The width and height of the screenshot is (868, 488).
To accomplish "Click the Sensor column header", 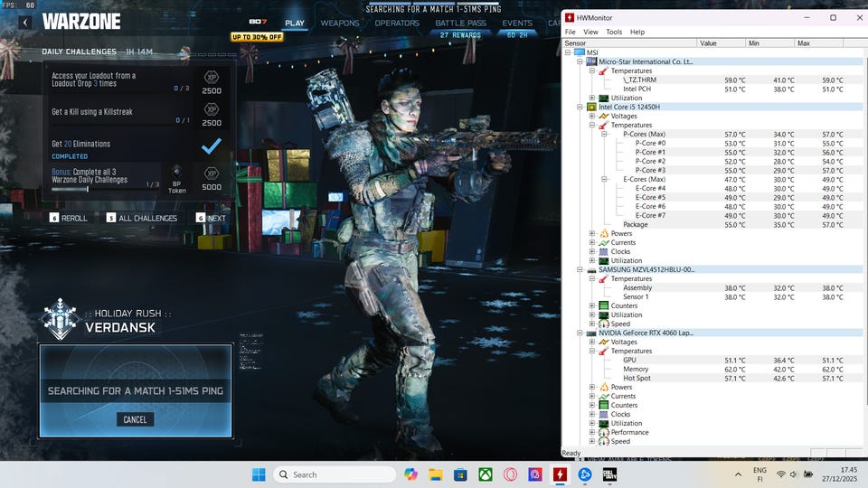I will 629,43.
